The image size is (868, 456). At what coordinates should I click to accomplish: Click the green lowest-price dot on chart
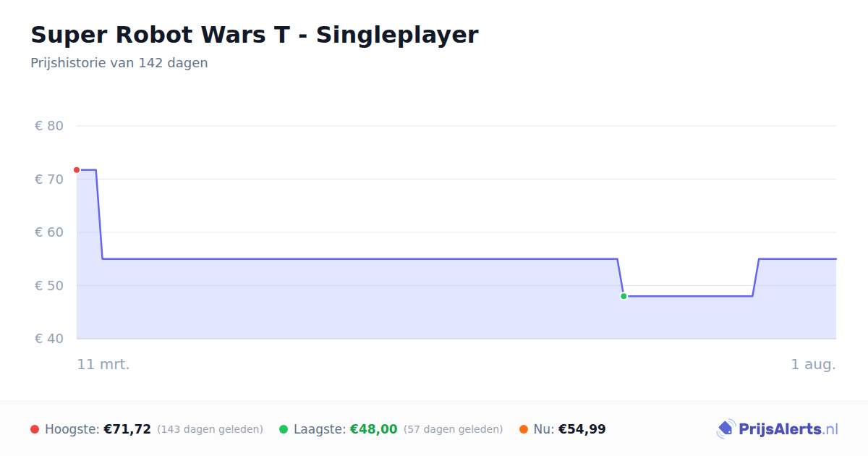click(624, 296)
